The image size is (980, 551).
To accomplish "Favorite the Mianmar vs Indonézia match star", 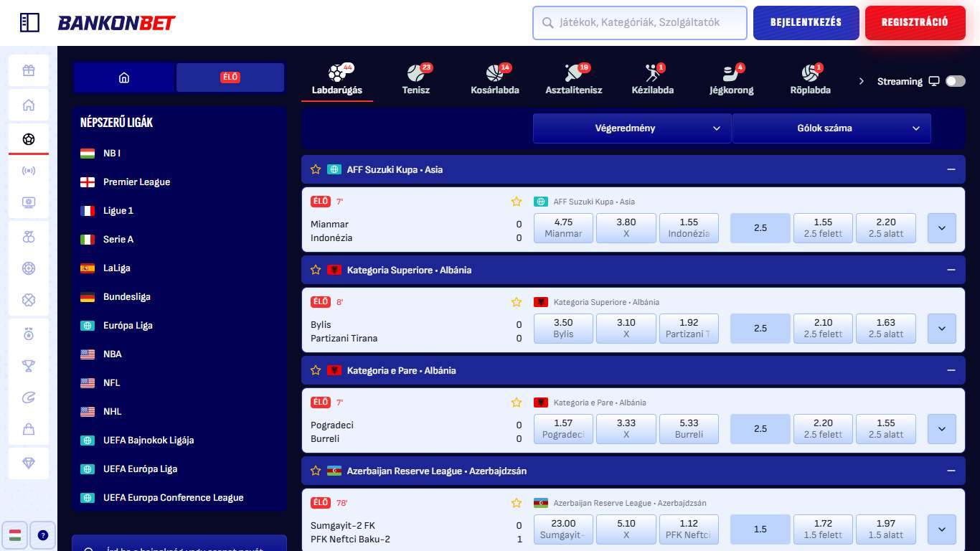I will click(x=516, y=202).
